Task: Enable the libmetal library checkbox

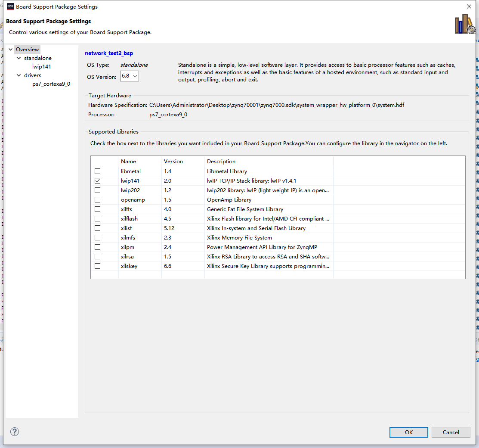Action: click(97, 171)
